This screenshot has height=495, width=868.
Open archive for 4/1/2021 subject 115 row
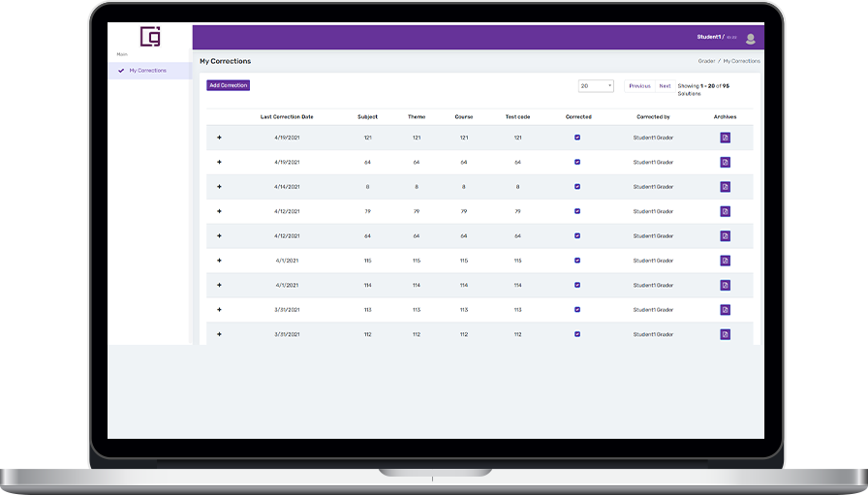(725, 261)
